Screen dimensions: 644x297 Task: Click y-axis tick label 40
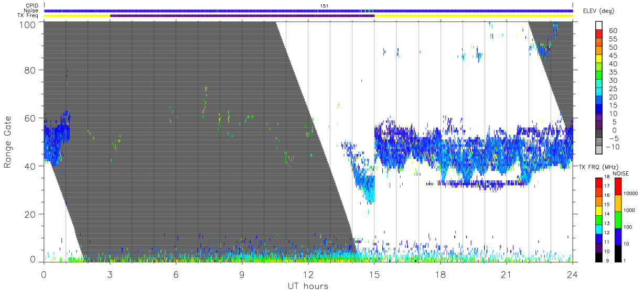click(30, 166)
